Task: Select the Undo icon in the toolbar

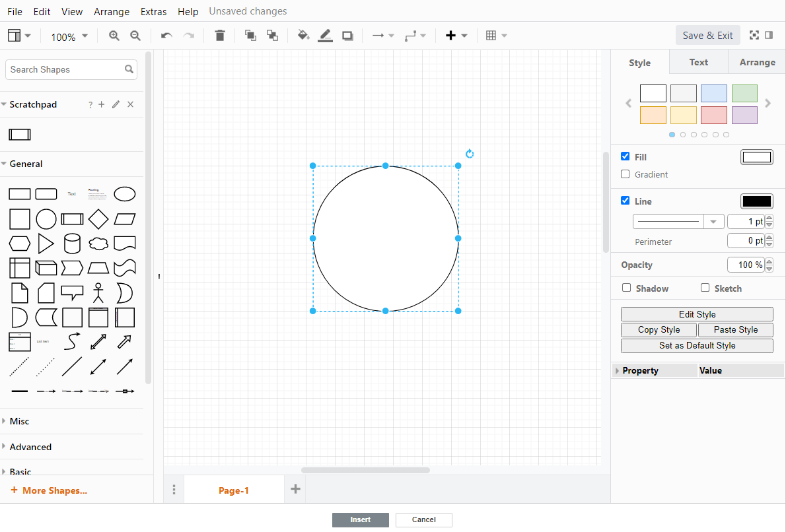Action: [166, 35]
